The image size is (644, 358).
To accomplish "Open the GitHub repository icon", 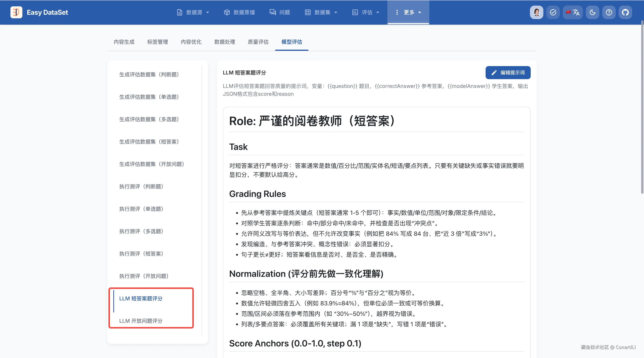I will 625,12.
